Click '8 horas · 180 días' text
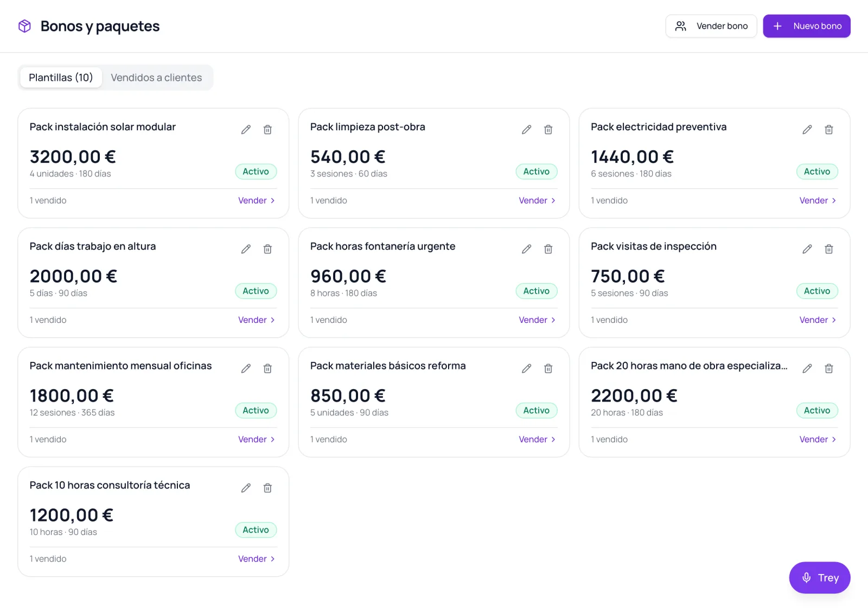Image resolution: width=868 pixels, height=611 pixels. pos(343,293)
